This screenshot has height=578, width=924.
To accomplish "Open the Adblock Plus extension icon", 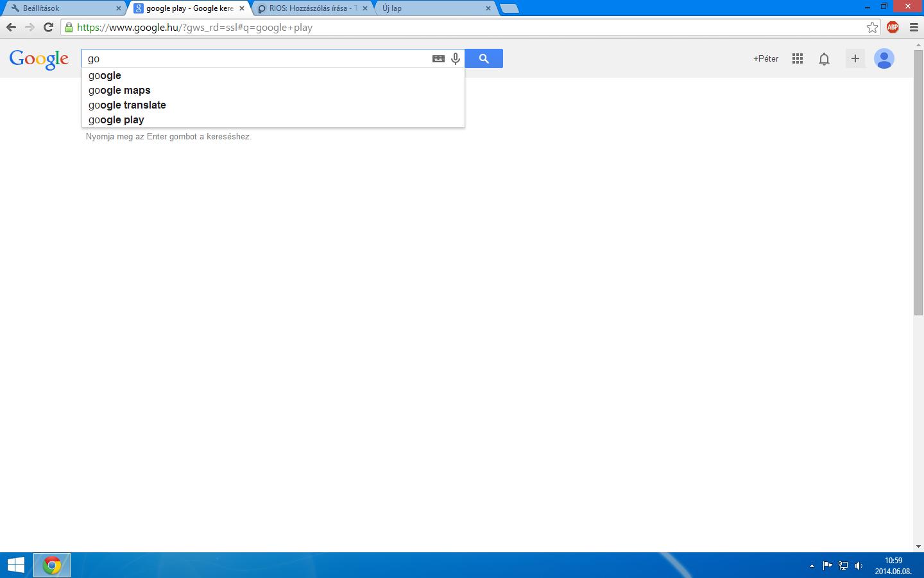I will pos(893,27).
